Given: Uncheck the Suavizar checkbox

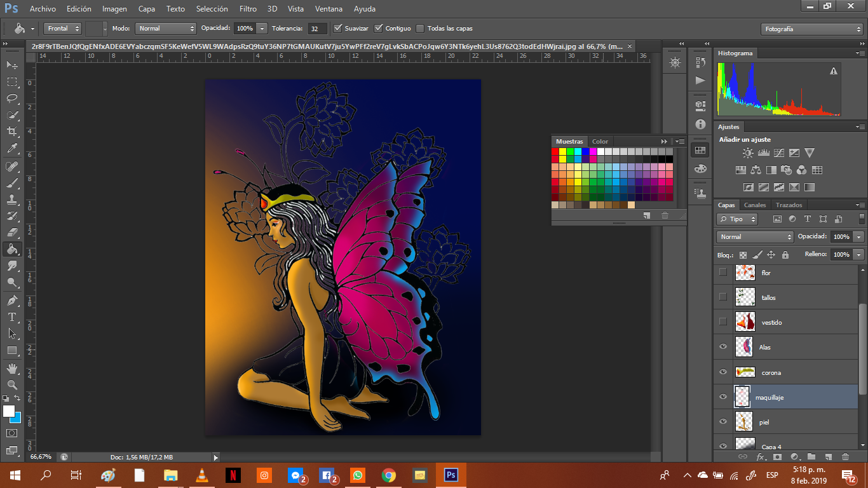Looking at the screenshot, I should 338,29.
